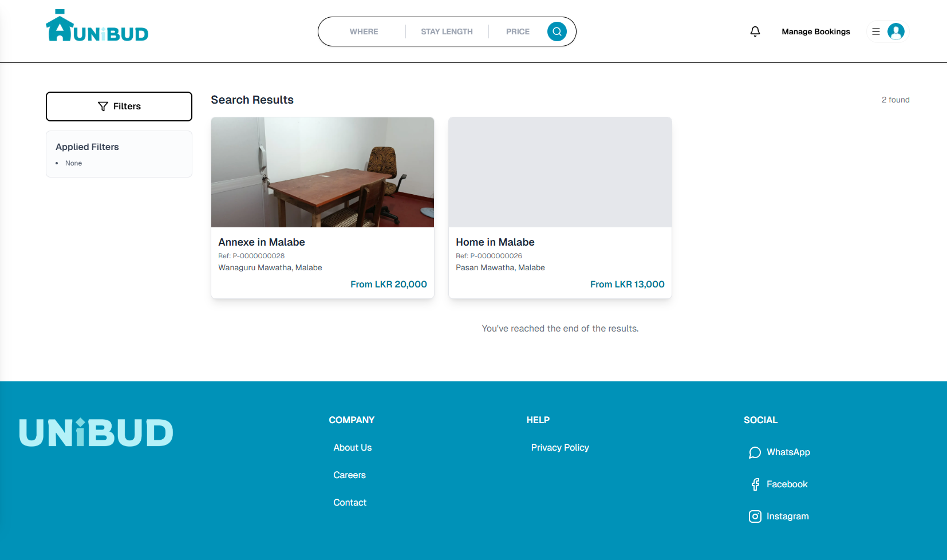The height and width of the screenshot is (560, 947).
Task: Open the About Us page
Action: (352, 447)
